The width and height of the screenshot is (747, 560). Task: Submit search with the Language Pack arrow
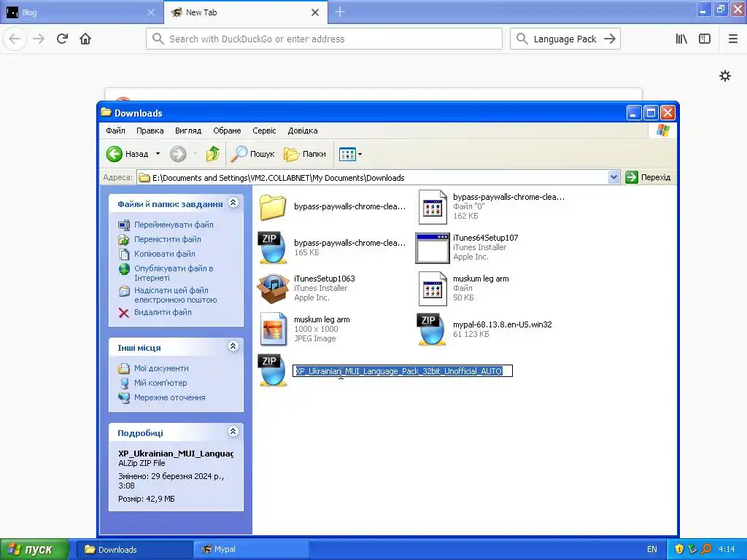pos(610,39)
